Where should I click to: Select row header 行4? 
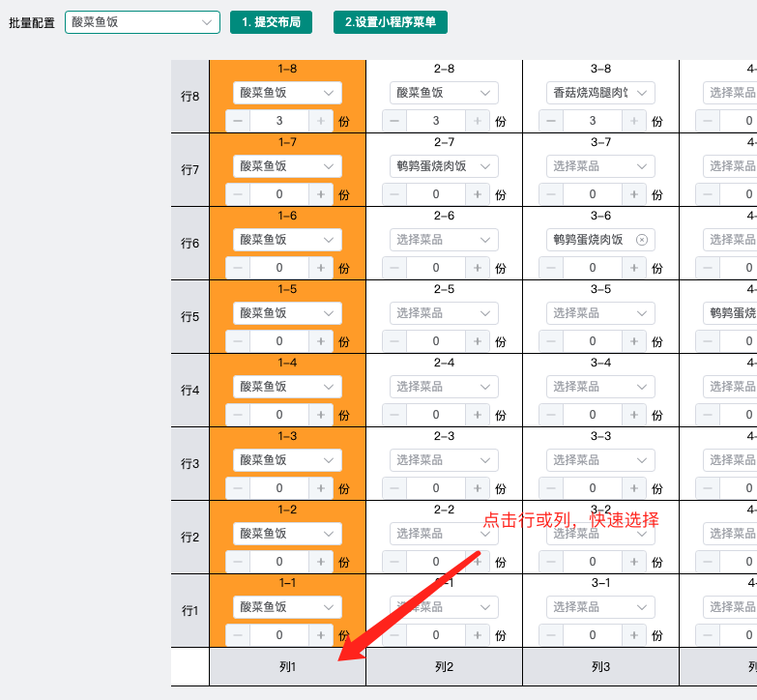[x=190, y=390]
